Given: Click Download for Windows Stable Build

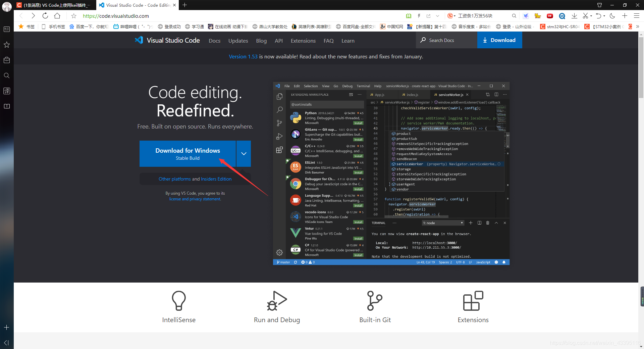Looking at the screenshot, I should 188,154.
